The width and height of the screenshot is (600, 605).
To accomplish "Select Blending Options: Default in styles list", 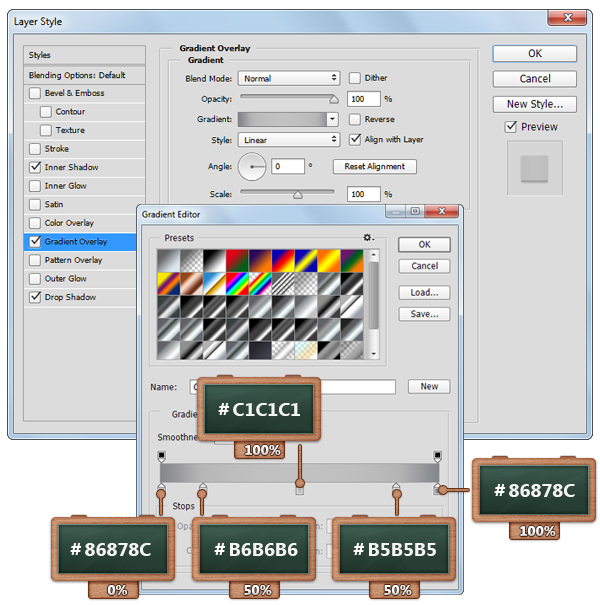I will pos(84,75).
